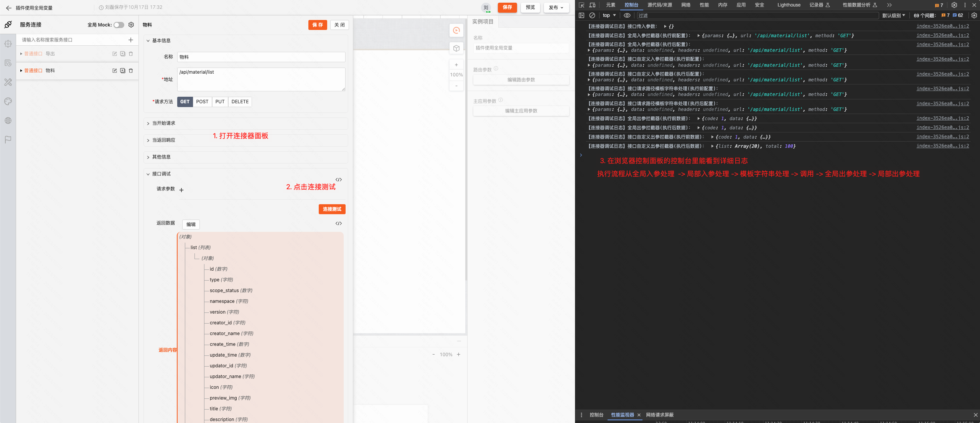Open the palette theme icon in left sidebar

click(8, 101)
